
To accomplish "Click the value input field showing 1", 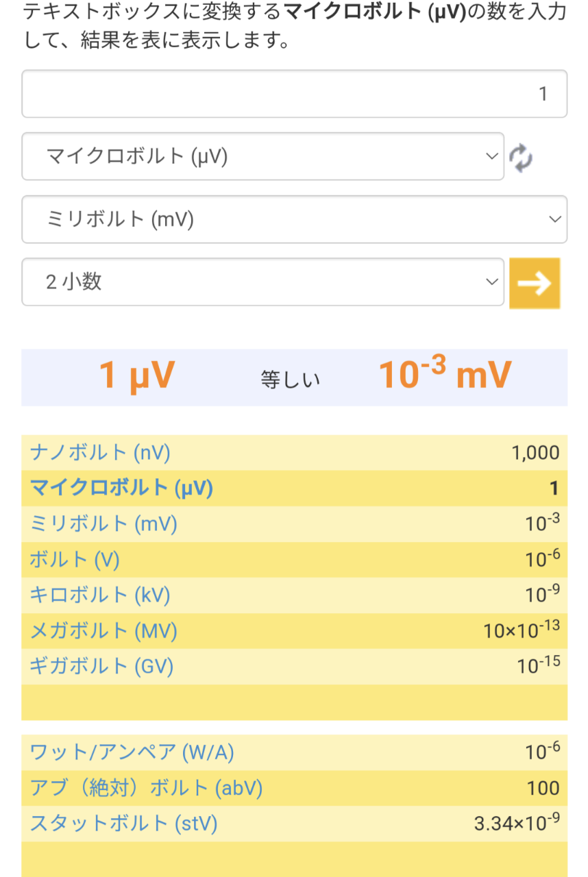I will tap(294, 94).
